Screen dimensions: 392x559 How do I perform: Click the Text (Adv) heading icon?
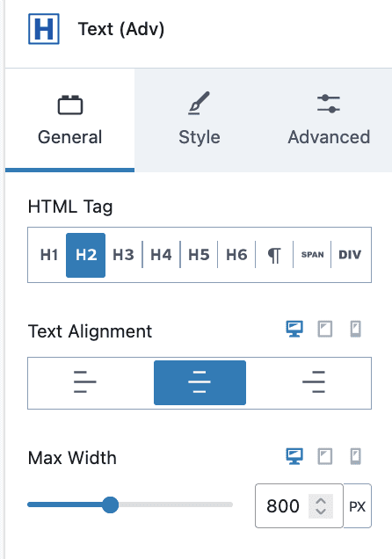(x=44, y=29)
